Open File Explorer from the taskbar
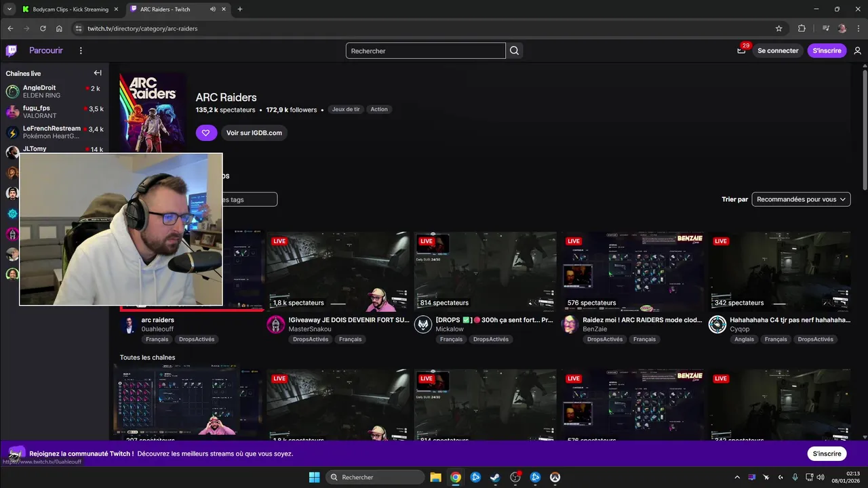Viewport: 868px width, 488px height. pyautogui.click(x=435, y=477)
